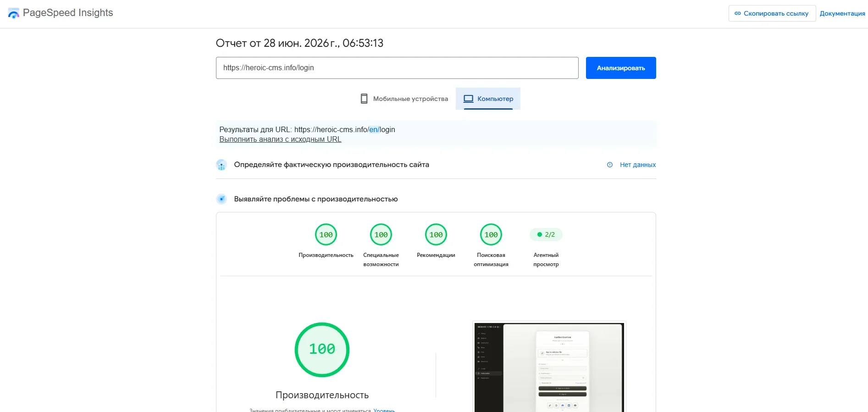Click the Скопировать ссылку button
The image size is (868, 412).
point(772,13)
